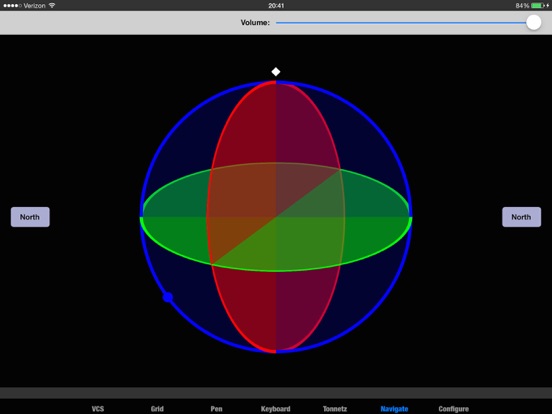Click the battery indicator icon
The width and height of the screenshot is (552, 414).
(x=538, y=5)
